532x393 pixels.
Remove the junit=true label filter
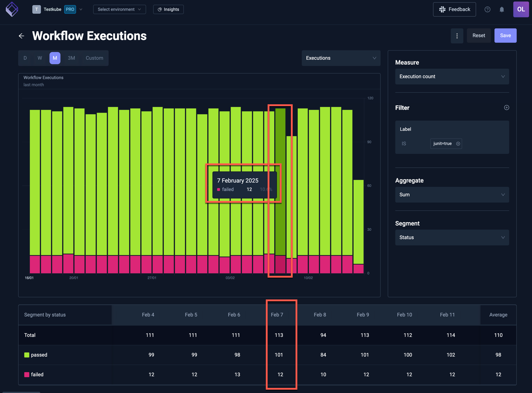pyautogui.click(x=458, y=143)
